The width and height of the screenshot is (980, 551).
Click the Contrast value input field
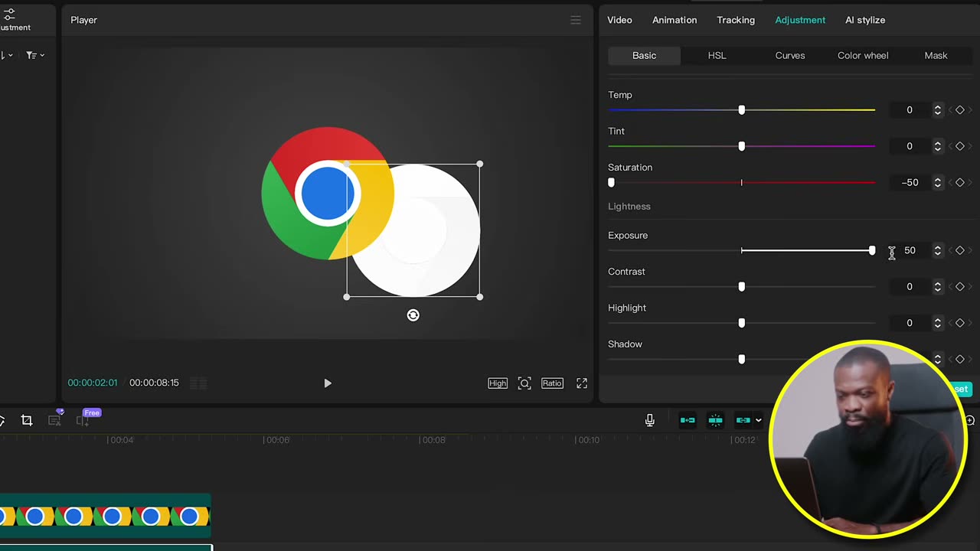[910, 286]
